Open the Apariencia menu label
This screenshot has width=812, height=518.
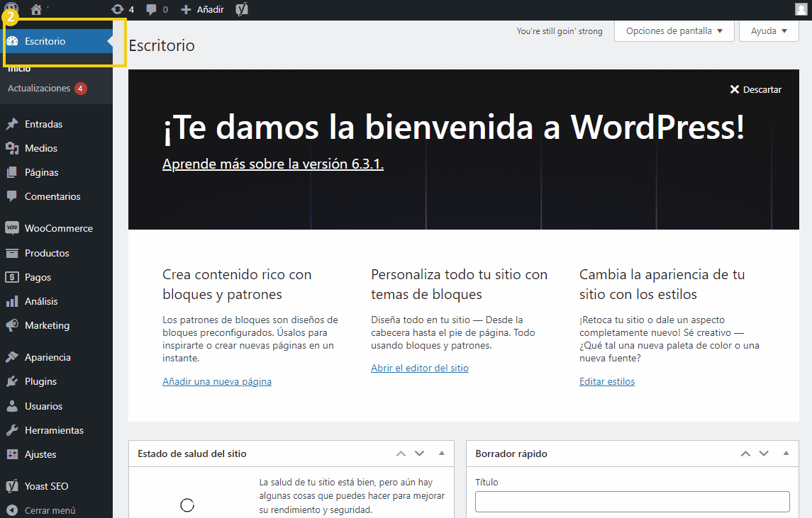tap(48, 357)
